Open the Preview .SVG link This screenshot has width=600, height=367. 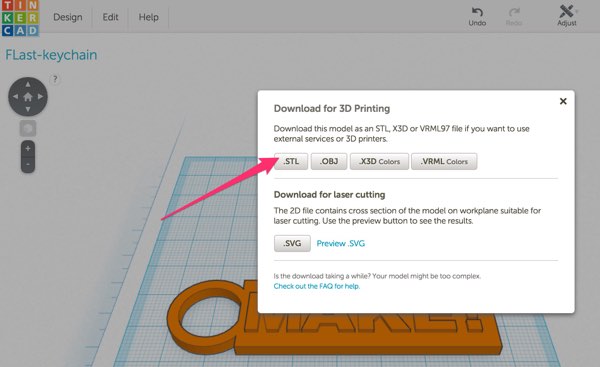point(341,243)
